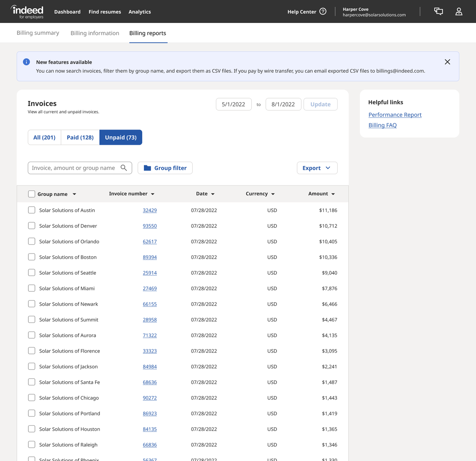Open invoice 32429
Viewport: 476px width, 461px height.
149,210
